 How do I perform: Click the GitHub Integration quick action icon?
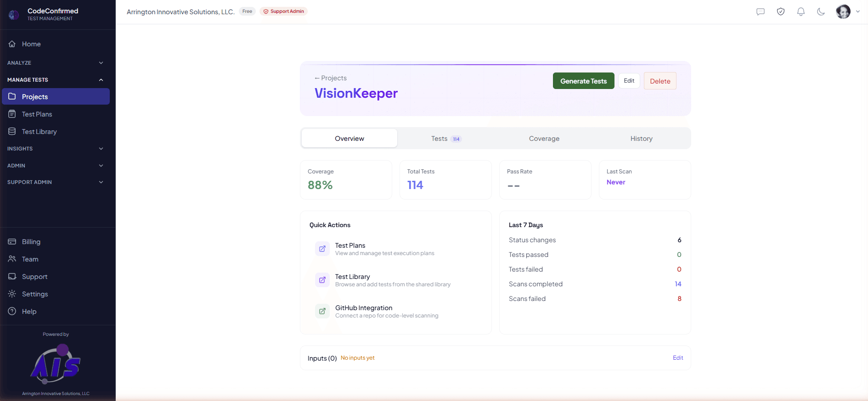click(x=322, y=311)
